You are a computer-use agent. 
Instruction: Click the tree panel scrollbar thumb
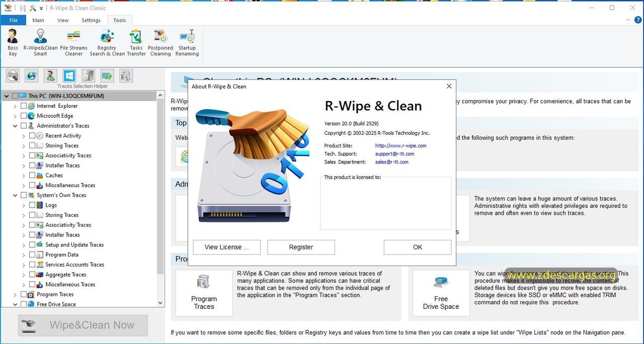160,187
